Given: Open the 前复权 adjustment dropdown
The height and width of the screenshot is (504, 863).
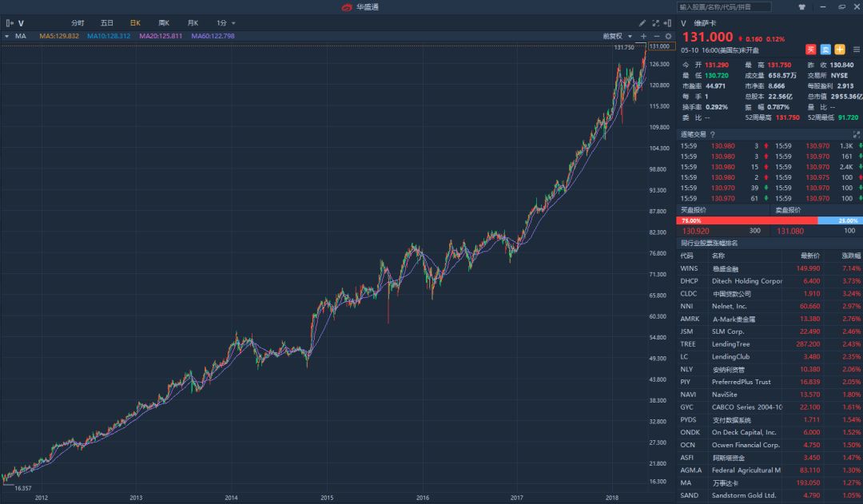Looking at the screenshot, I should (x=618, y=36).
